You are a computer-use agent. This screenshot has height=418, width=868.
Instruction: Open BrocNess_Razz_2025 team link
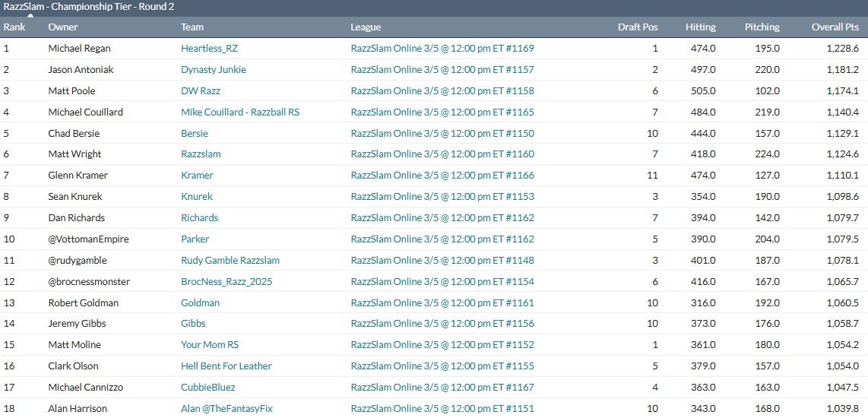point(227,282)
